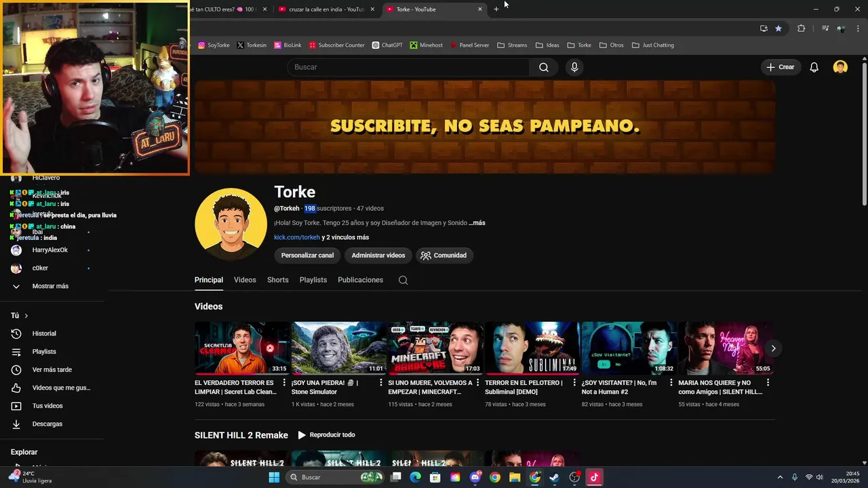
Task: Open the kick.com/torkeh link
Action: pyautogui.click(x=297, y=237)
